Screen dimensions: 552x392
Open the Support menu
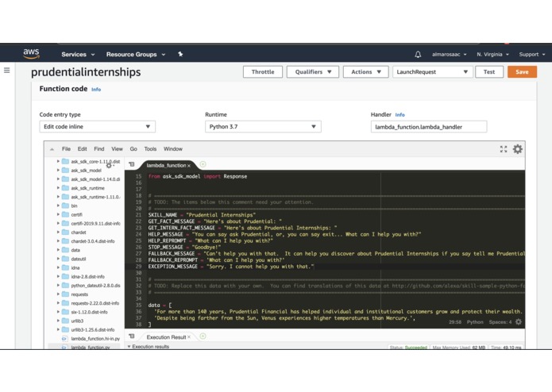tap(532, 55)
